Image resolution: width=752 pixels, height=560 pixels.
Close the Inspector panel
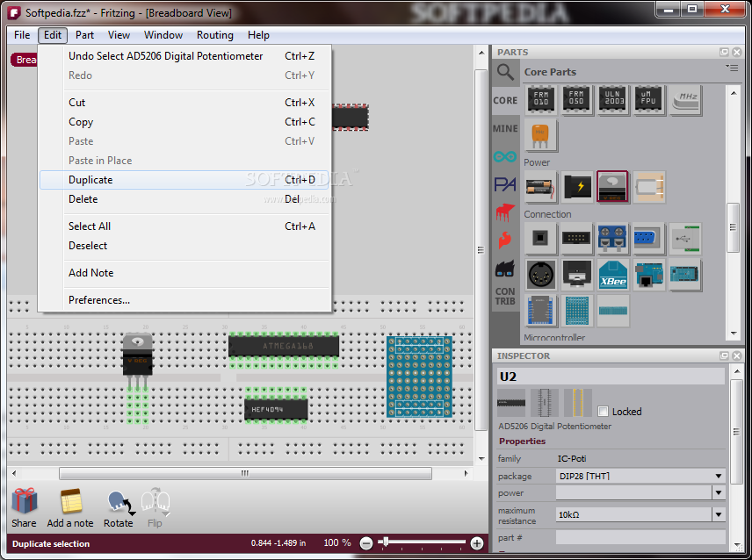click(x=737, y=355)
